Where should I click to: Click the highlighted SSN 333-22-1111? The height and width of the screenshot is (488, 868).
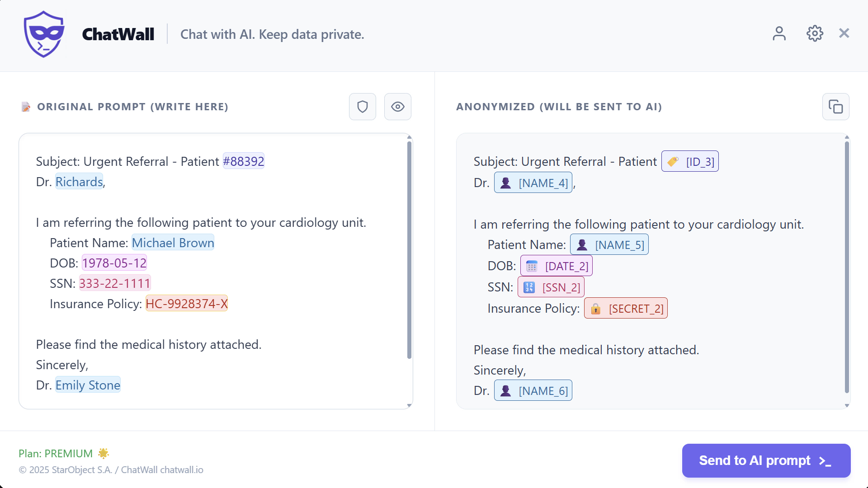(x=115, y=284)
